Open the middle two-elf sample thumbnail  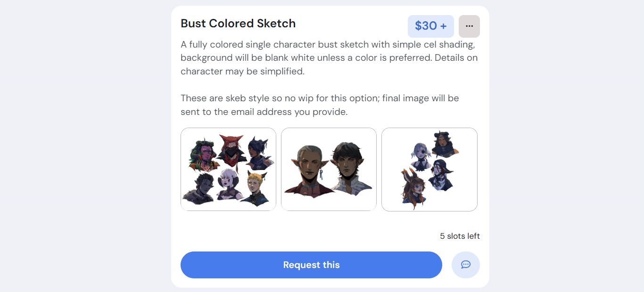click(x=329, y=170)
